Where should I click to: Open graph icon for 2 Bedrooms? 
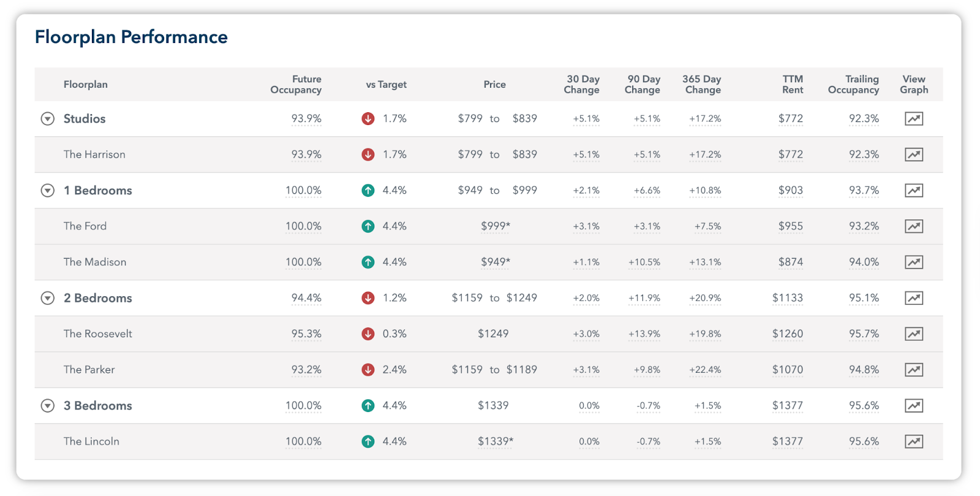(x=914, y=298)
